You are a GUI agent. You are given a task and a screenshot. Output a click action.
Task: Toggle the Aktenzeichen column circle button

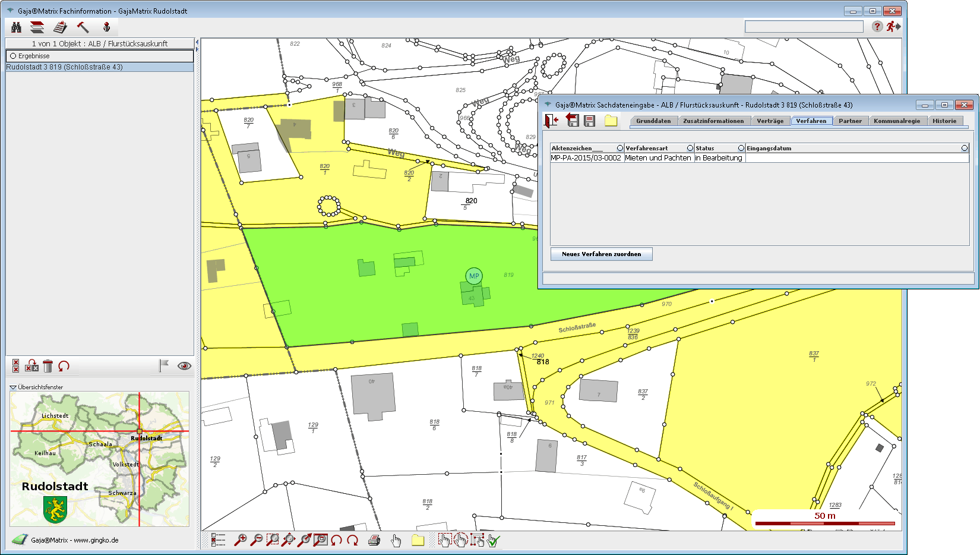point(619,148)
